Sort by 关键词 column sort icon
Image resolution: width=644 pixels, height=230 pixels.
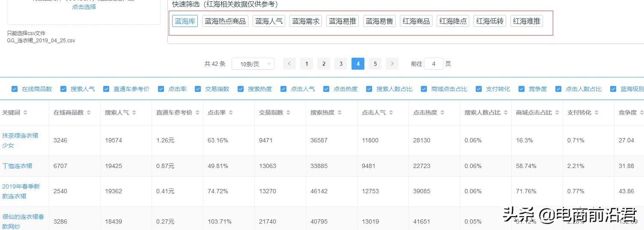coord(25,112)
